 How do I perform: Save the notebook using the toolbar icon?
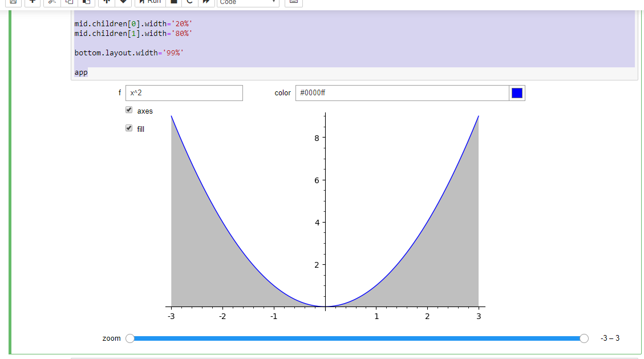pos(14,2)
